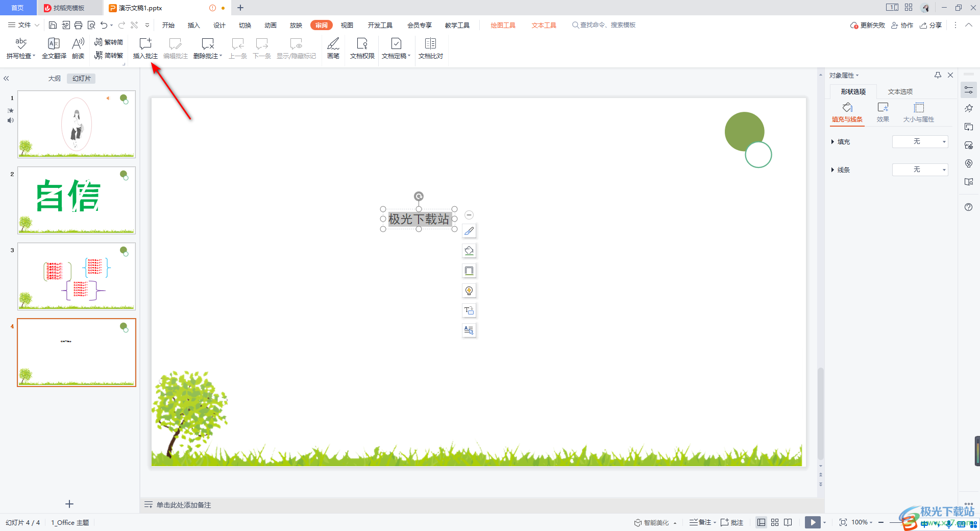Open the delete comment dropdown arrow

coord(221,56)
